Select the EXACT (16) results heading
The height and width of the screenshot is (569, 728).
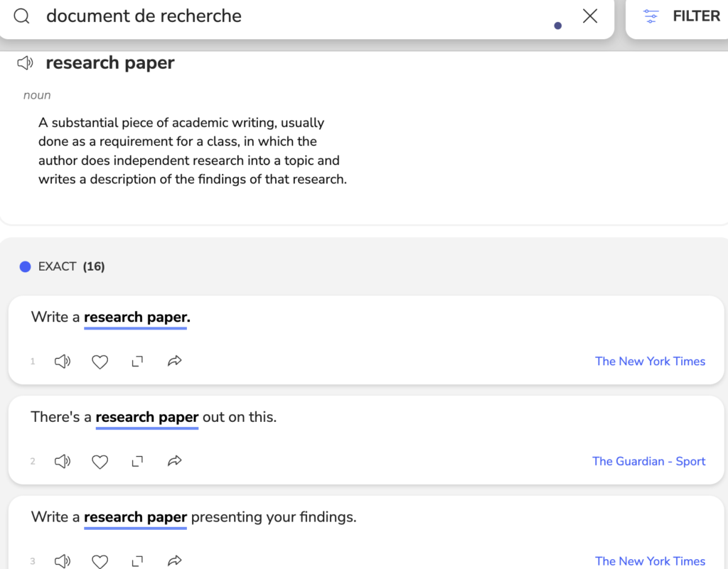click(x=71, y=266)
